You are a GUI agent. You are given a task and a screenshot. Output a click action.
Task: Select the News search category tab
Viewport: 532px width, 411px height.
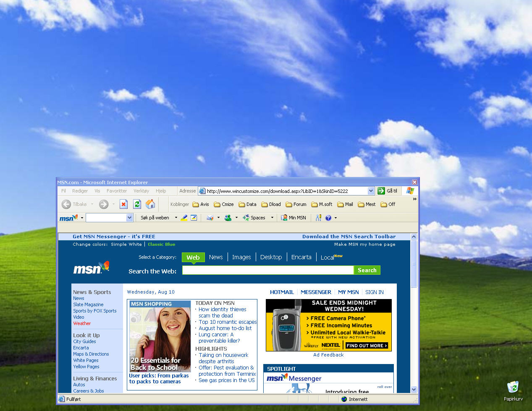pyautogui.click(x=216, y=257)
